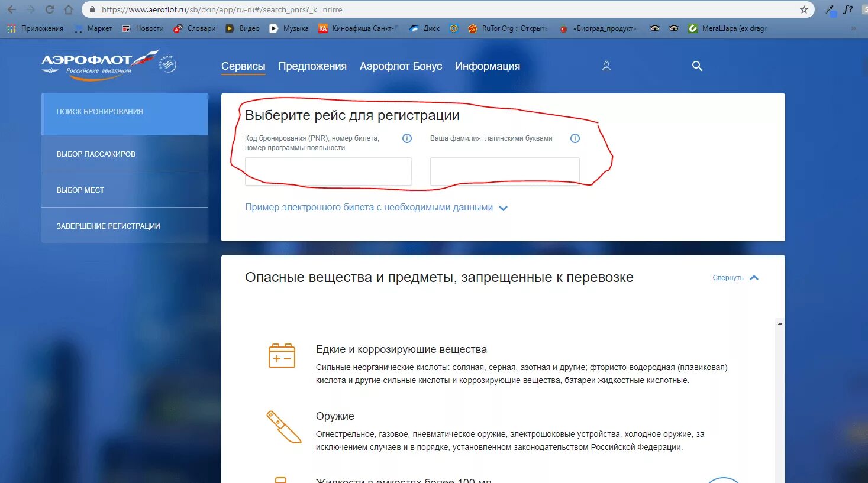Click the booking code (PNR) input field
Screen dimensions: 868x483
[x=328, y=171]
